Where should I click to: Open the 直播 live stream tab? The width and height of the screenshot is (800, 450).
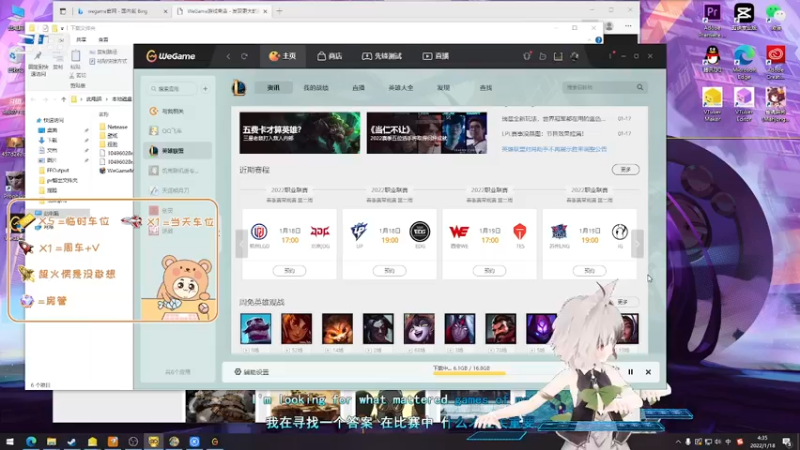[x=436, y=56]
